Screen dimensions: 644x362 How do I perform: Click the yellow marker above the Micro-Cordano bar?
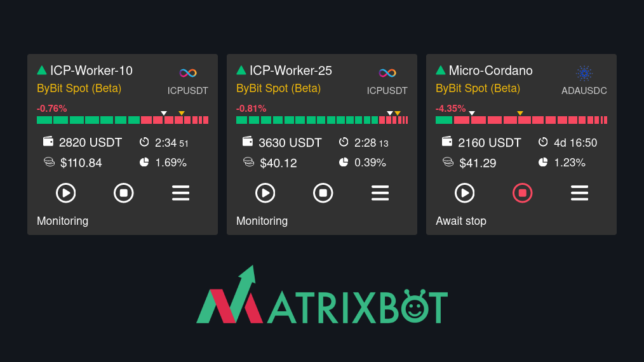pos(520,113)
